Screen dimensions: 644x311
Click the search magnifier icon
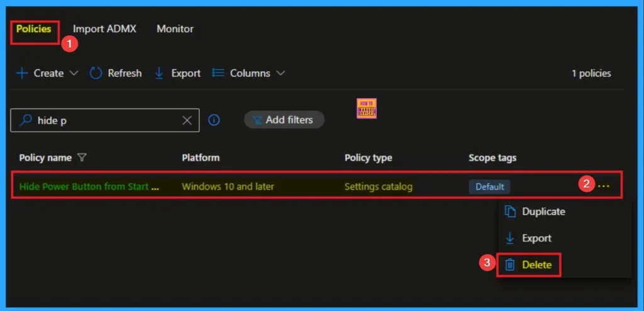pyautogui.click(x=25, y=120)
